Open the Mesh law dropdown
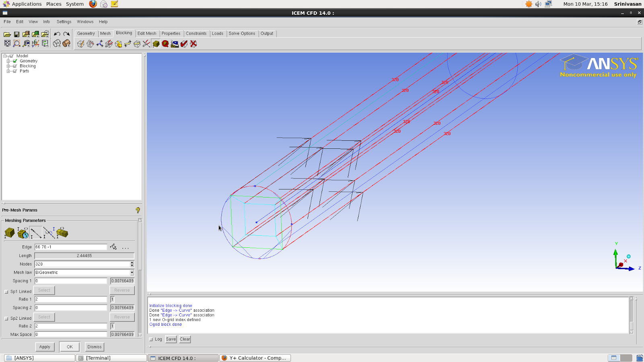The width and height of the screenshot is (644, 362). click(131, 272)
